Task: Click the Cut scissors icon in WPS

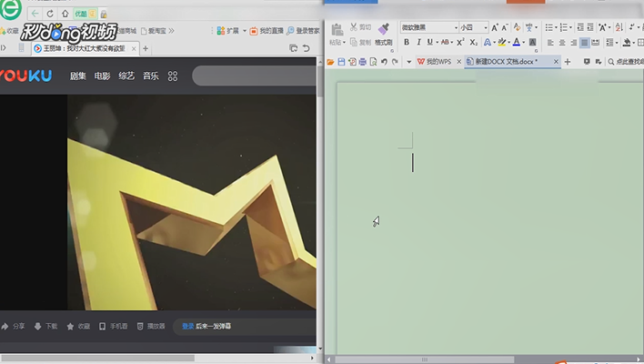Action: click(x=354, y=27)
